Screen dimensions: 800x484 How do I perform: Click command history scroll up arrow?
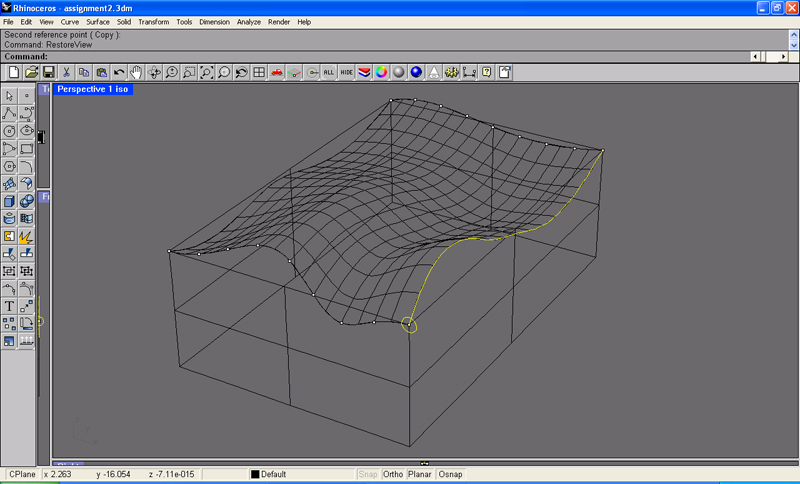(793, 35)
